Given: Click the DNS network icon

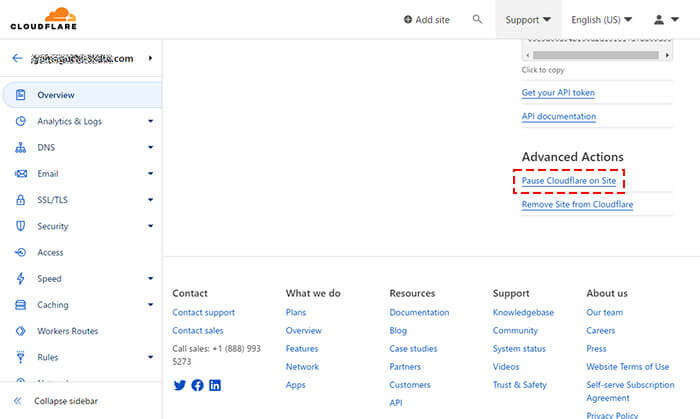Looking at the screenshot, I should [21, 147].
